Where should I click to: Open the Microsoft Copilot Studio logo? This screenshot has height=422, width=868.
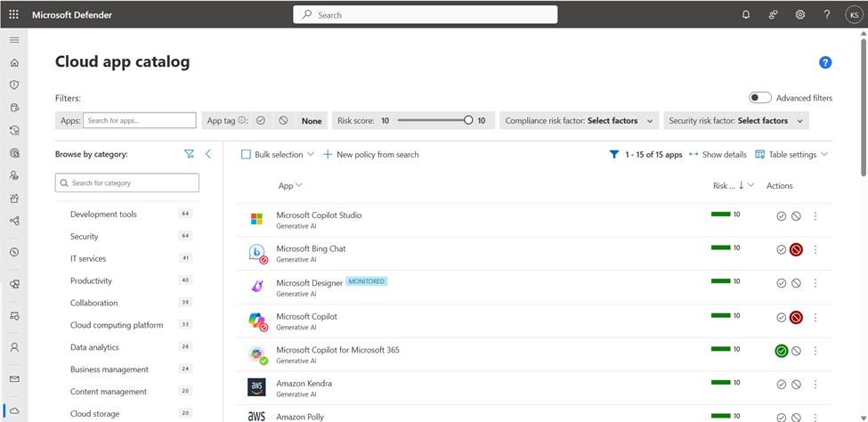click(256, 219)
